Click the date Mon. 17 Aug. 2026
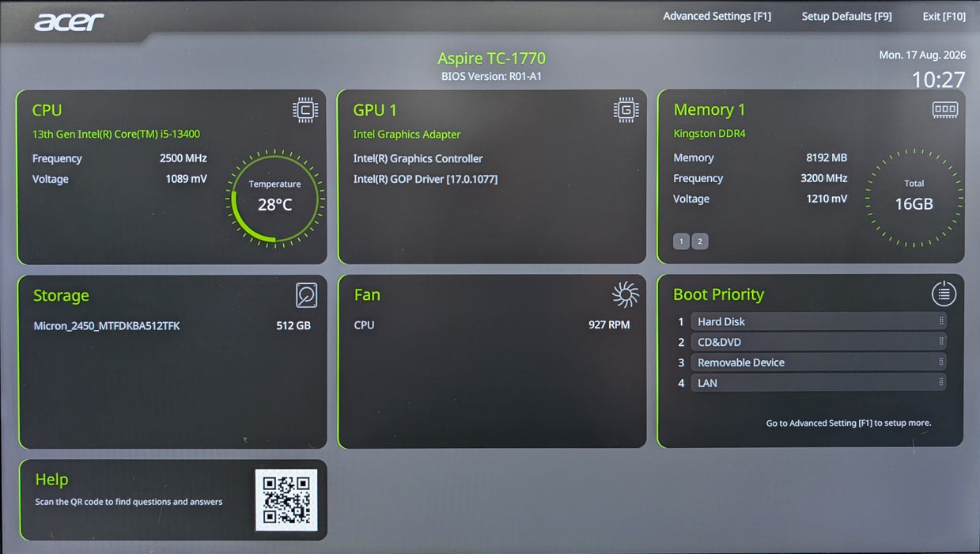 point(922,55)
